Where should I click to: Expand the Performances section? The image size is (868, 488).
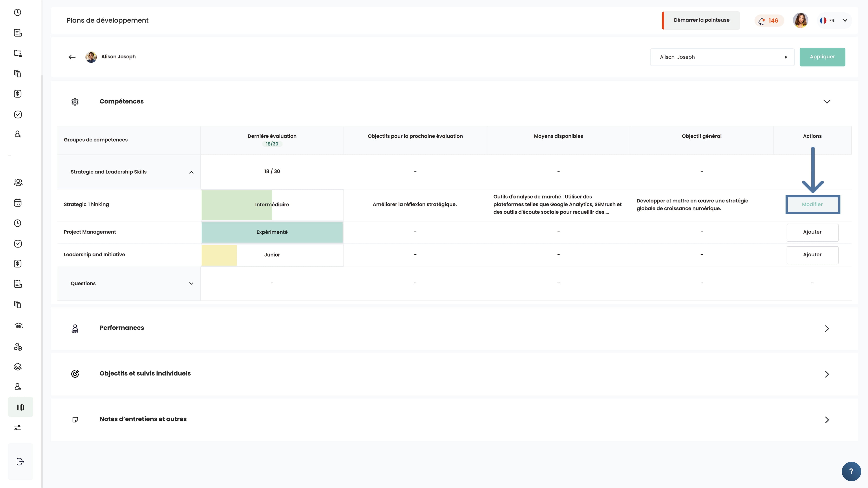(x=827, y=328)
